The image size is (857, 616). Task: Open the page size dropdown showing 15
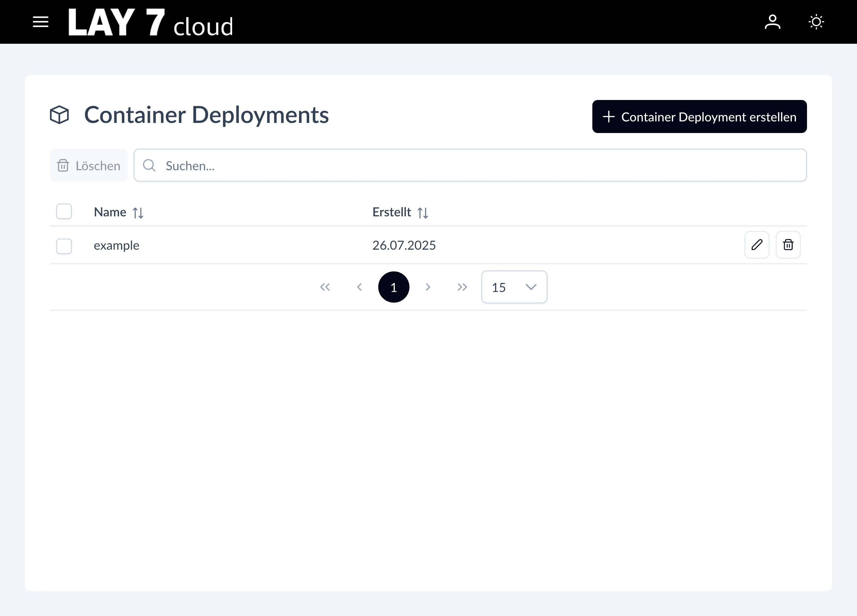tap(514, 287)
